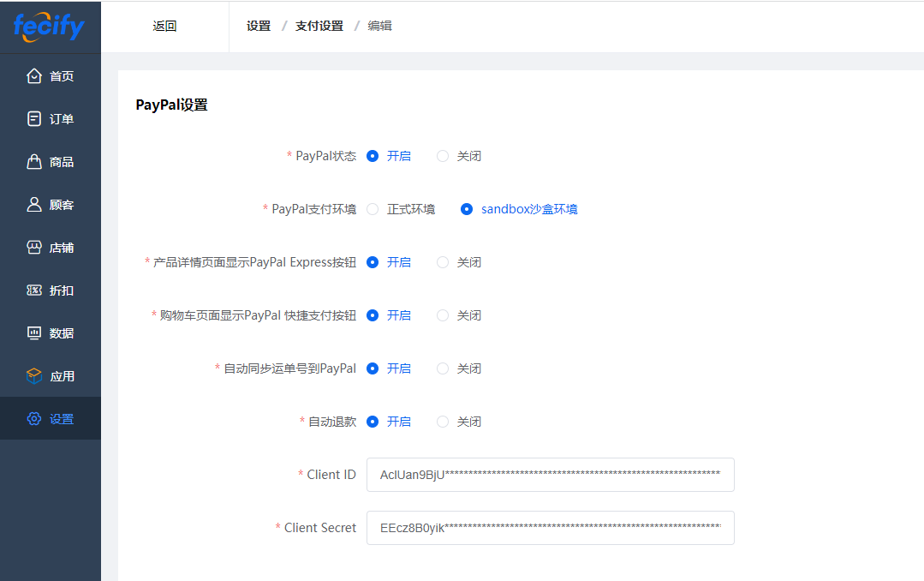Select the 商品 shopping bag icon
The height and width of the screenshot is (581, 924).
coord(34,162)
